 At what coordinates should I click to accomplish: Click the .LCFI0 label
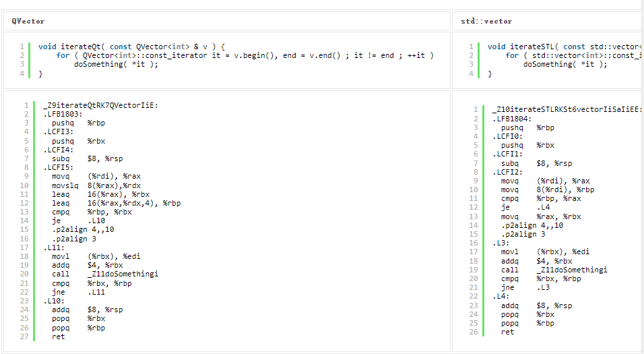[x=507, y=136]
